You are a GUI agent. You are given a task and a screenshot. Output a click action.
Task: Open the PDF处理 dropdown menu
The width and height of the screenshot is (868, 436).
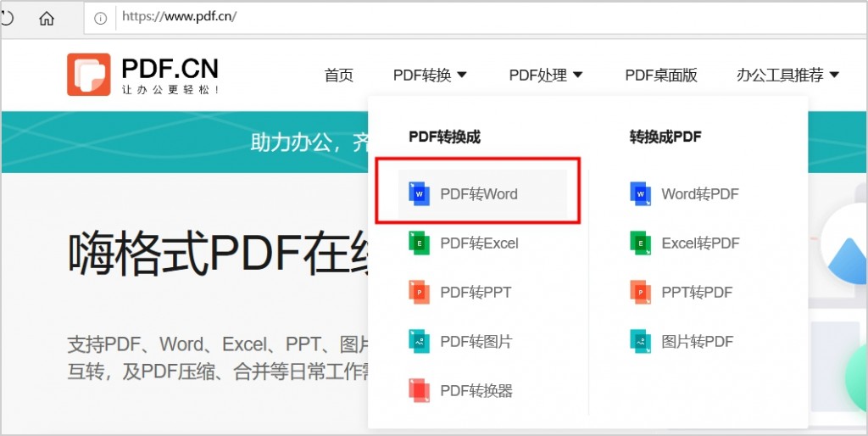(546, 75)
